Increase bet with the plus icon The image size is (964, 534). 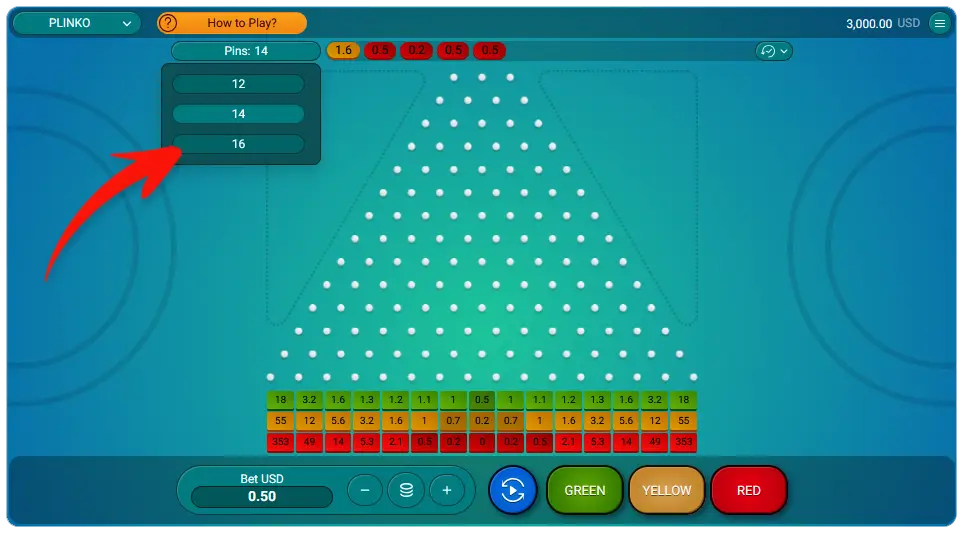coord(447,490)
